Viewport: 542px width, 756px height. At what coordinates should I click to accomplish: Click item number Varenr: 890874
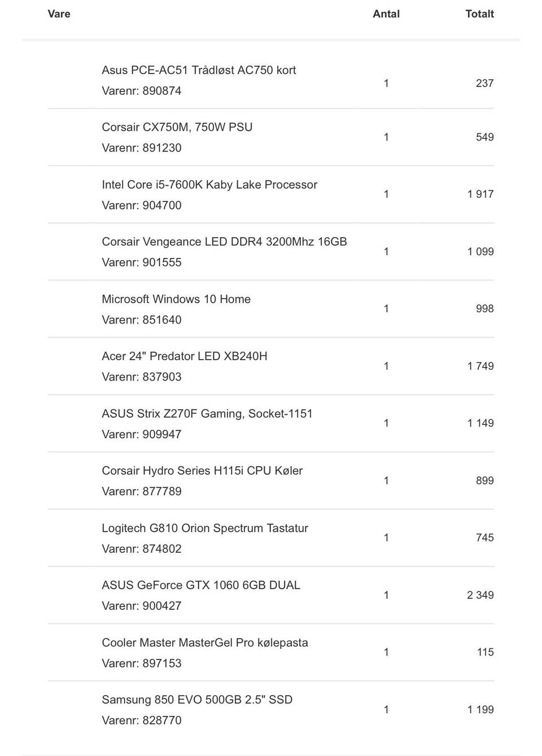(142, 91)
